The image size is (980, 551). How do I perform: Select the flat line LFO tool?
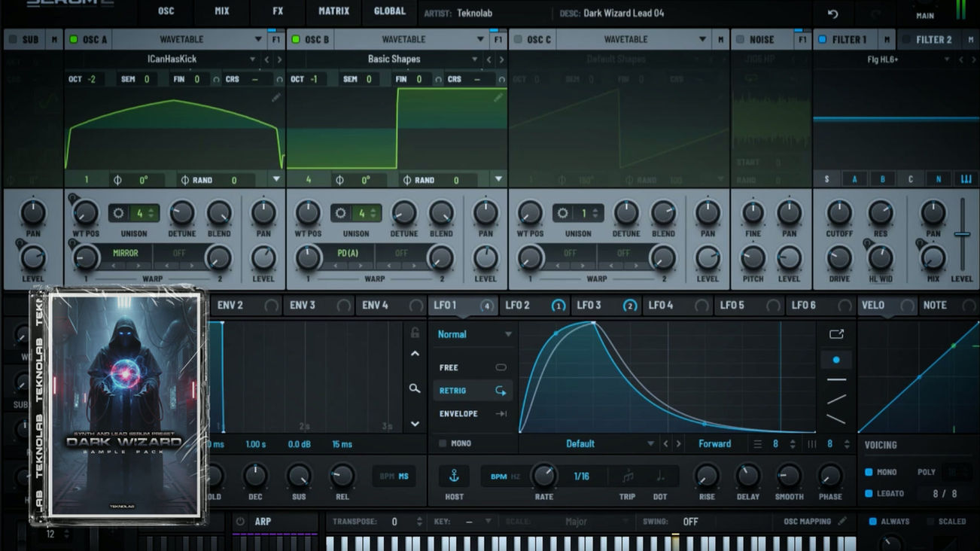pos(836,379)
